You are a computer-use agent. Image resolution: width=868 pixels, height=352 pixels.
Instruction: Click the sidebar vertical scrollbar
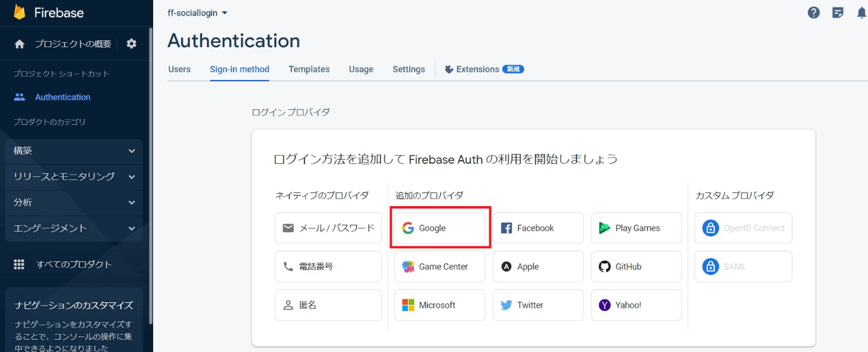coord(151,176)
